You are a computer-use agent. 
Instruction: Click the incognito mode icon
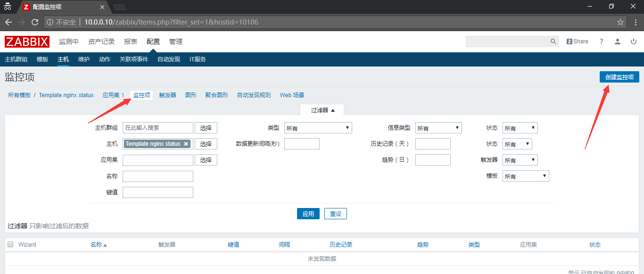(x=8, y=6)
